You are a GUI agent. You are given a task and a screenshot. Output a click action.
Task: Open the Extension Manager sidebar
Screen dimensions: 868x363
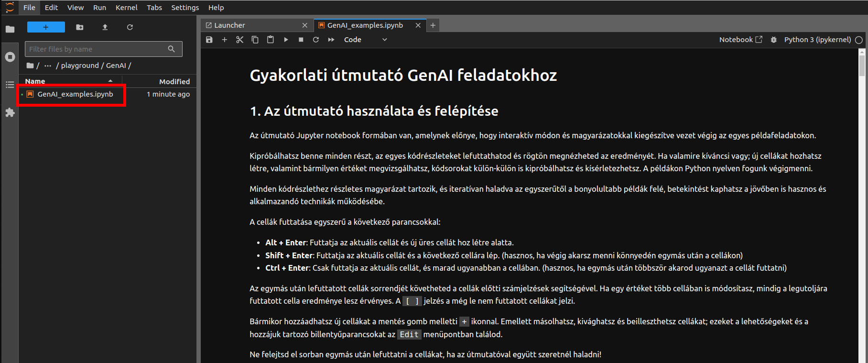[10, 112]
